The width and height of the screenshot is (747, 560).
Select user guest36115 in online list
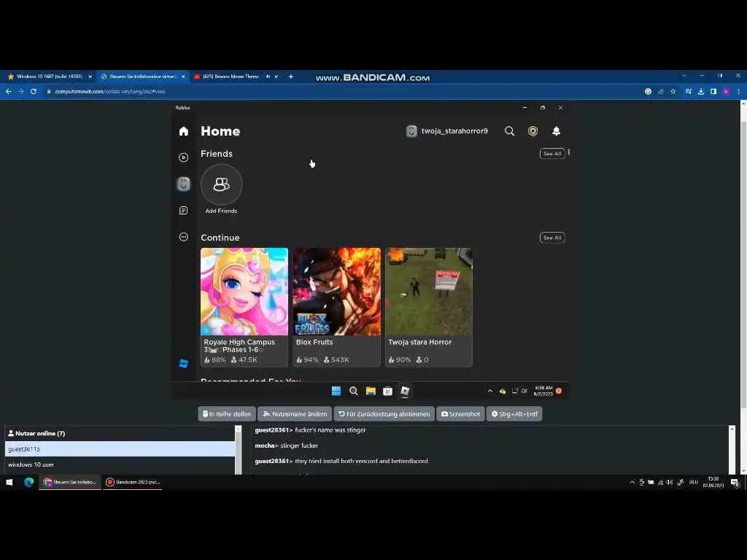coord(120,449)
